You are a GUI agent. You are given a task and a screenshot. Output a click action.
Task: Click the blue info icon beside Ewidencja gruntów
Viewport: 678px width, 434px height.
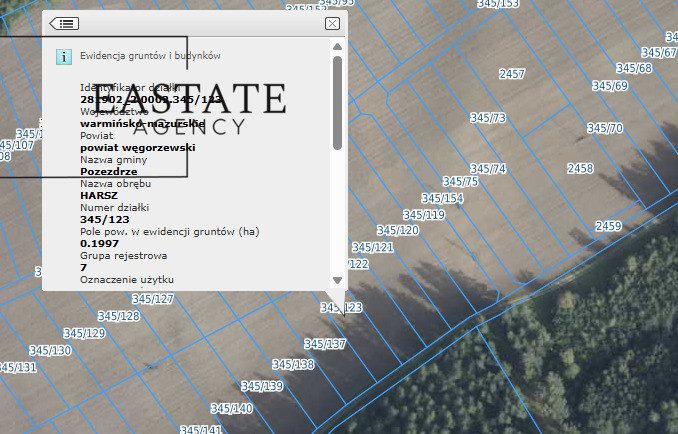click(64, 57)
